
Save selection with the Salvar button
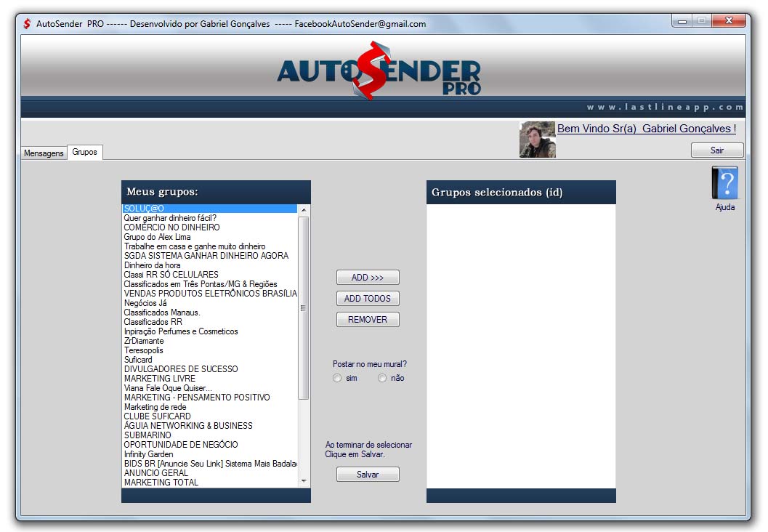pyautogui.click(x=368, y=474)
